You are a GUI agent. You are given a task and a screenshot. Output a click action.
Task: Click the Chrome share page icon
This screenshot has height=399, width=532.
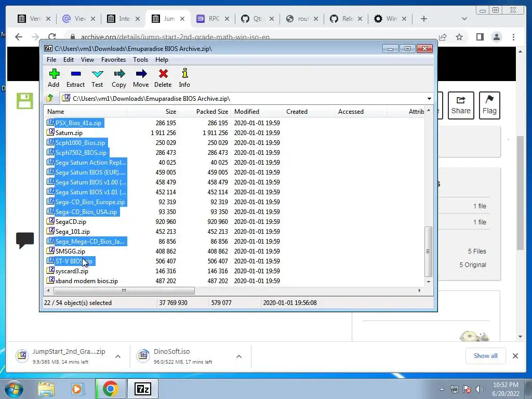pos(443,37)
